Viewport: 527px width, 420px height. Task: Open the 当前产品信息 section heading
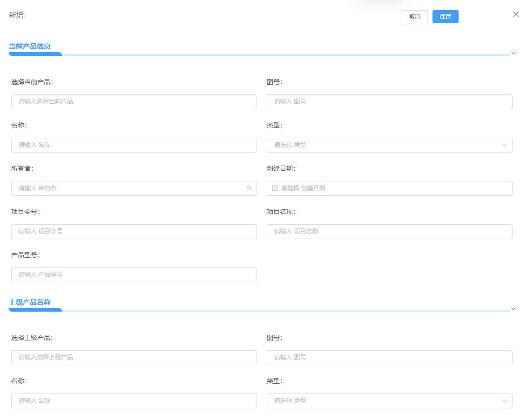tap(30, 47)
